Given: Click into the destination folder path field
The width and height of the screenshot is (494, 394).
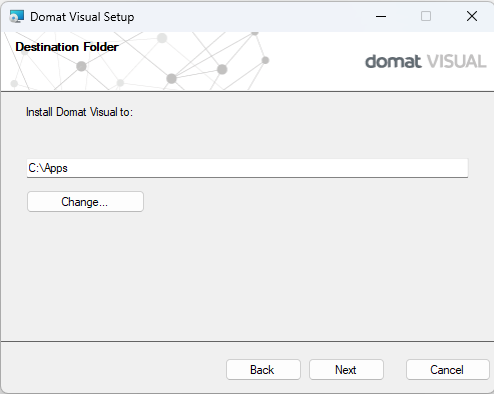Looking at the screenshot, I should (247, 168).
